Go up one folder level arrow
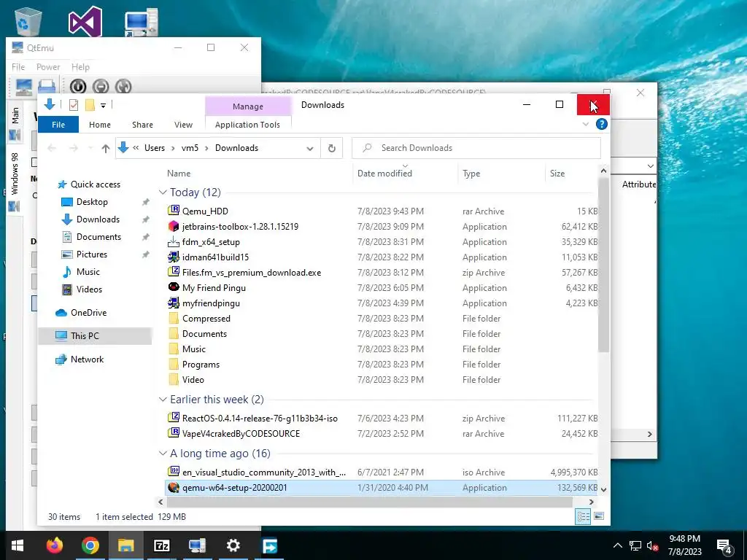 coord(106,148)
